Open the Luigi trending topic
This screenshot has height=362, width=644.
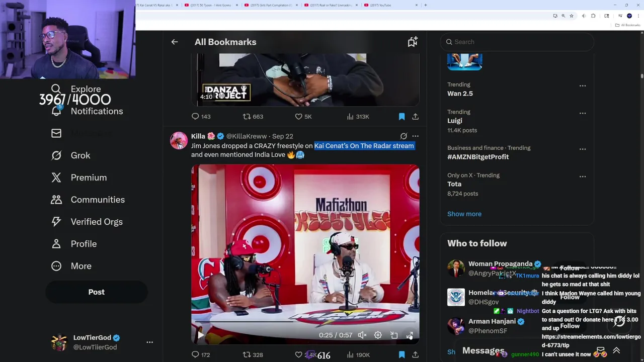coord(454,121)
